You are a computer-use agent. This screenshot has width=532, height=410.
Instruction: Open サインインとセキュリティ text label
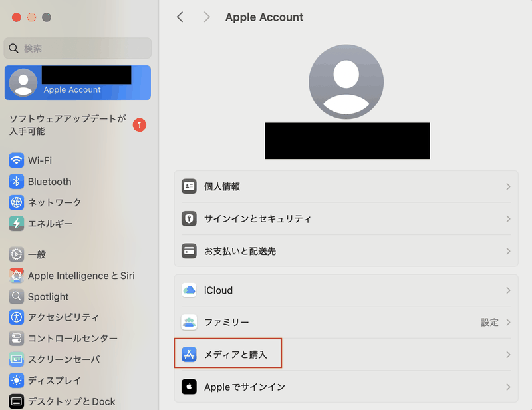coord(257,219)
